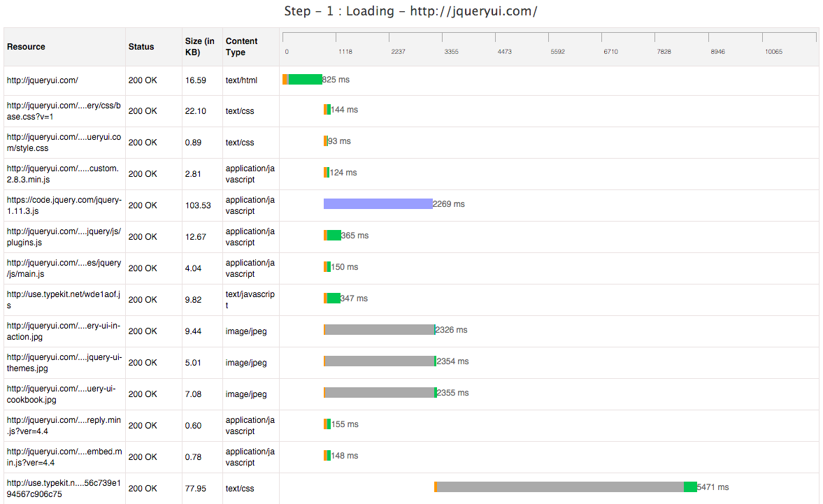Click the use.typekit.net/wde1aof.js URL
The image size is (823, 504).
point(64,300)
